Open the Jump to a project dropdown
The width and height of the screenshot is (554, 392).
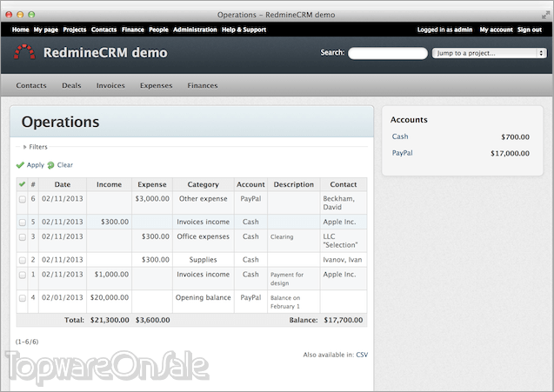[490, 53]
